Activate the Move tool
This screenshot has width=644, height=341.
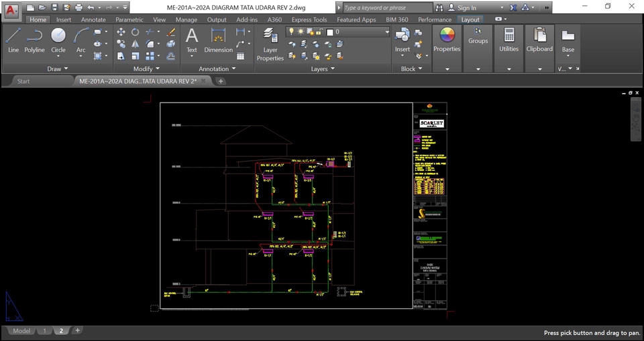121,31
